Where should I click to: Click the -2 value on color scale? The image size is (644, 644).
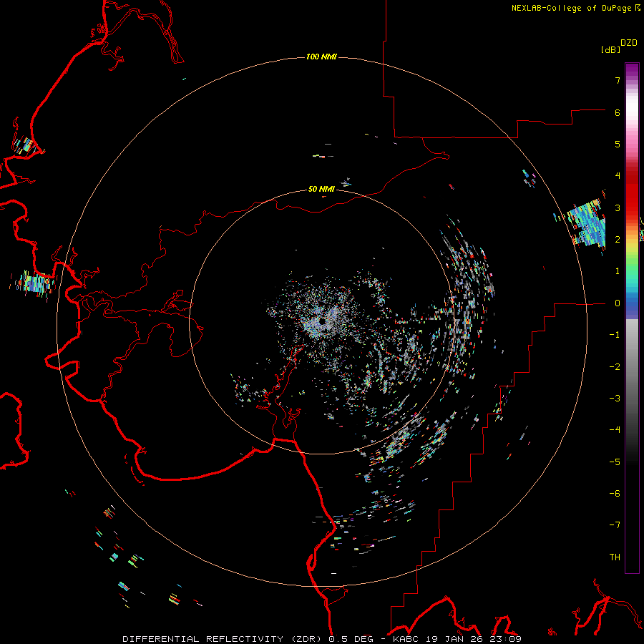pyautogui.click(x=615, y=367)
